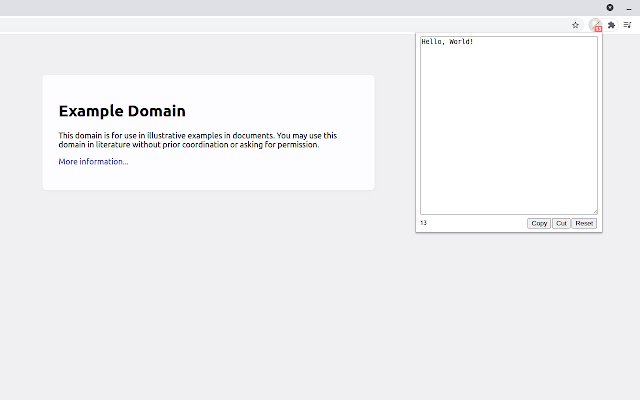Screen dimensions: 640x400
Task: Click the character count 13 label
Action: [423, 223]
